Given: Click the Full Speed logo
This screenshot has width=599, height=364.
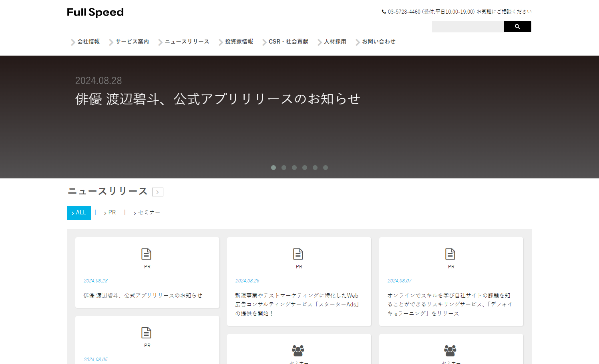Looking at the screenshot, I should [x=95, y=12].
